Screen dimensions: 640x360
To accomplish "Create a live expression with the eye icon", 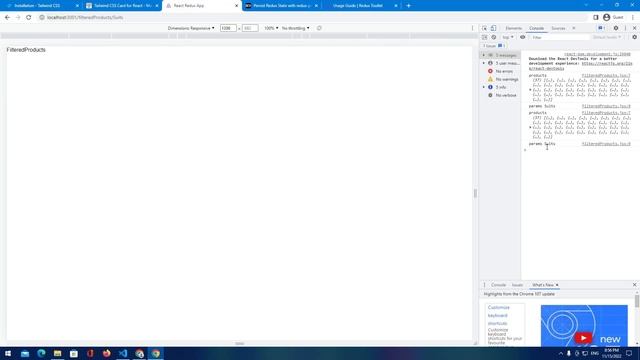I will click(x=522, y=37).
